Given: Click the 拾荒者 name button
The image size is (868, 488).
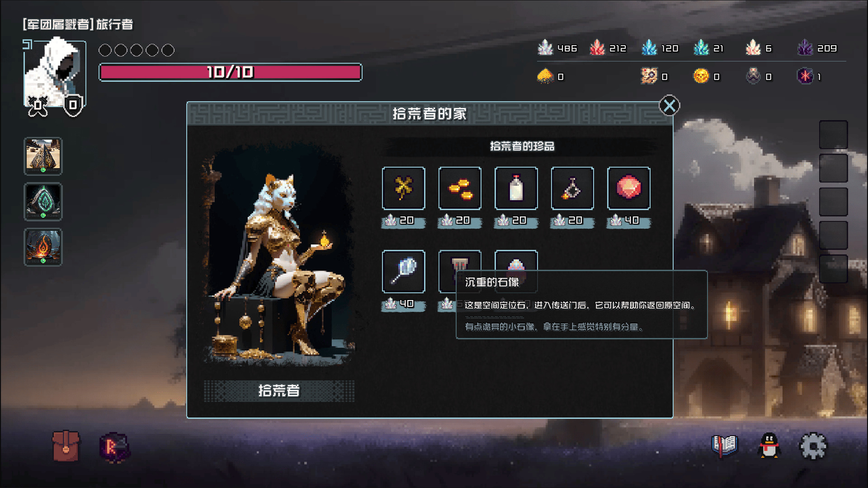Looking at the screenshot, I should [x=279, y=390].
